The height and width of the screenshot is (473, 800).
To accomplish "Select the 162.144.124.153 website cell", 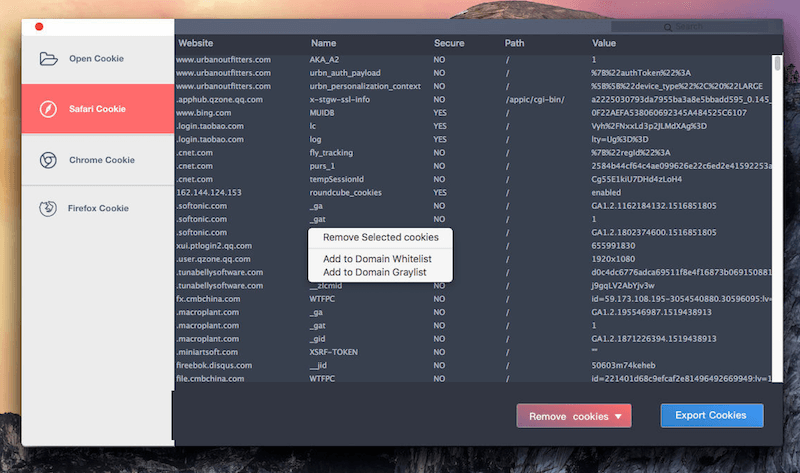I will [209, 192].
